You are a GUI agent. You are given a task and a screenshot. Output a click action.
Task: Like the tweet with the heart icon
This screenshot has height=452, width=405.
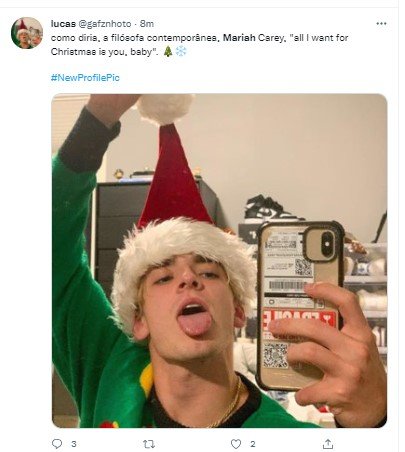click(x=236, y=444)
